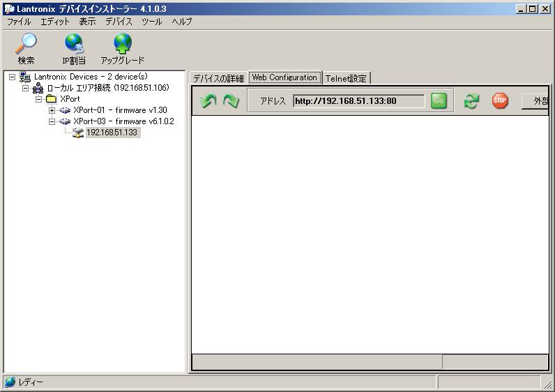Click the globe icon in status bar
Viewport: 555px width, 392px height.
tap(10, 382)
